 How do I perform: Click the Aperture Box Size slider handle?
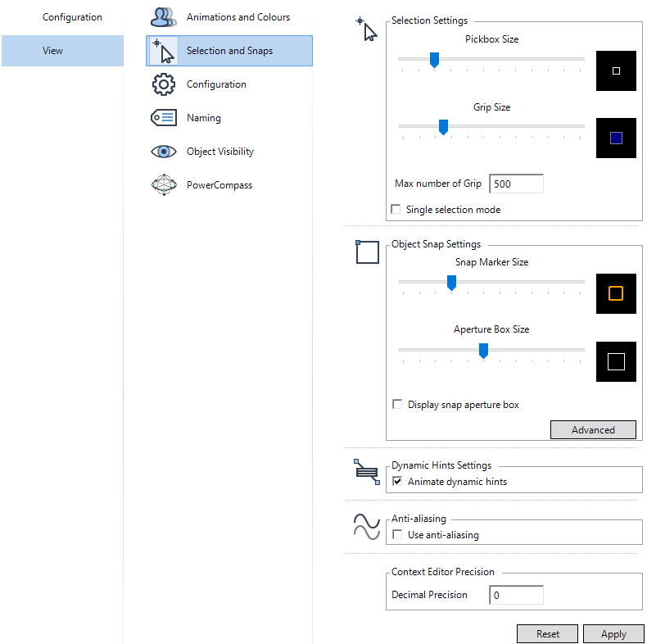pyautogui.click(x=483, y=351)
